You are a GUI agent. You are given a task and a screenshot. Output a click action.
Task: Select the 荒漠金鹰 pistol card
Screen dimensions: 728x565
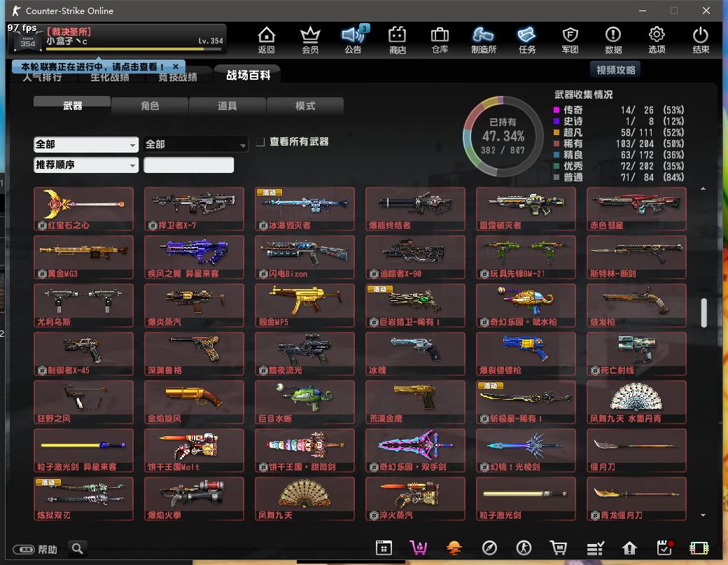(x=415, y=402)
